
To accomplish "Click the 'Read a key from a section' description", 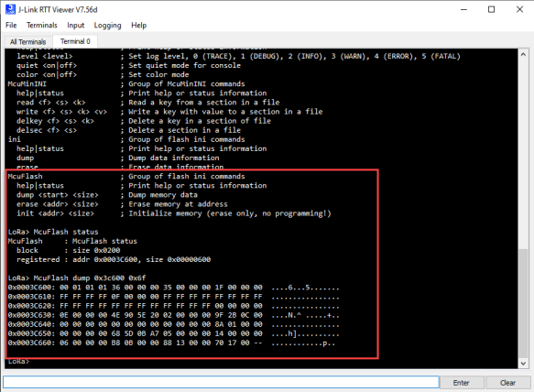I will (x=204, y=103).
